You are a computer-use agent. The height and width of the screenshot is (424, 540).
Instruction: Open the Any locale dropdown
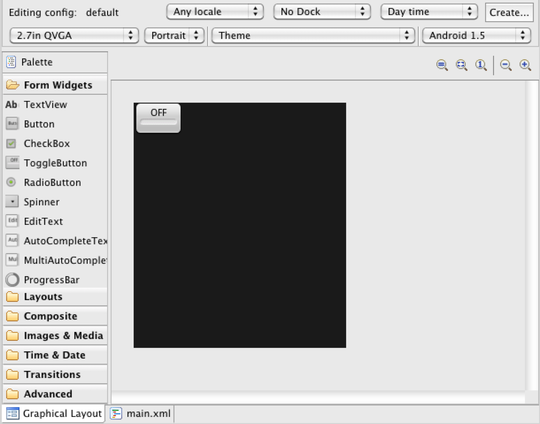click(x=215, y=12)
